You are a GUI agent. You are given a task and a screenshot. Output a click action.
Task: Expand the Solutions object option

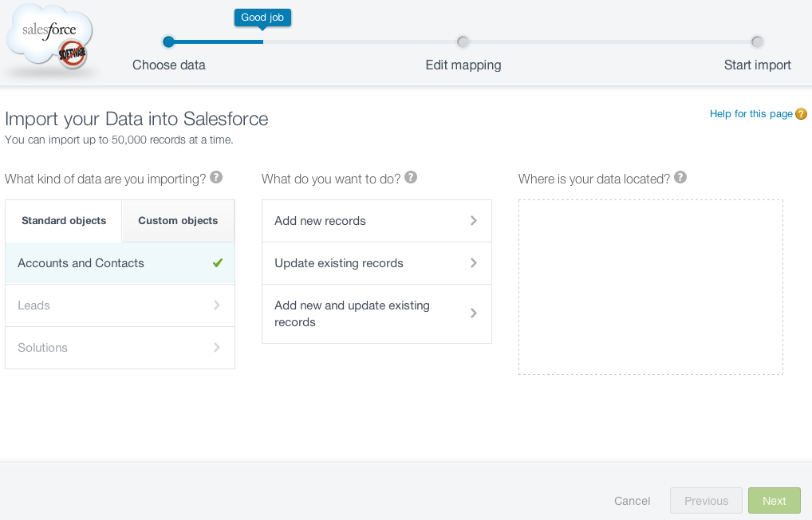coord(120,348)
